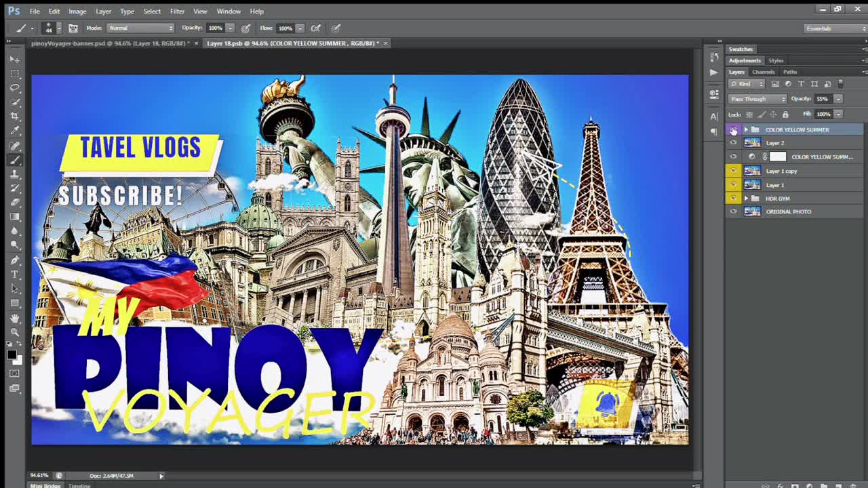Open layer Opacity 55% dropdown arrow

pos(838,99)
